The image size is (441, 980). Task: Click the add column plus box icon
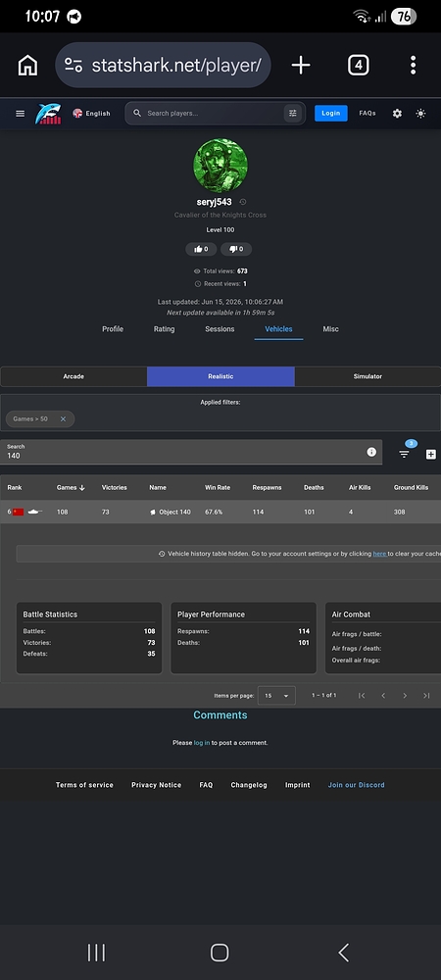point(431,455)
